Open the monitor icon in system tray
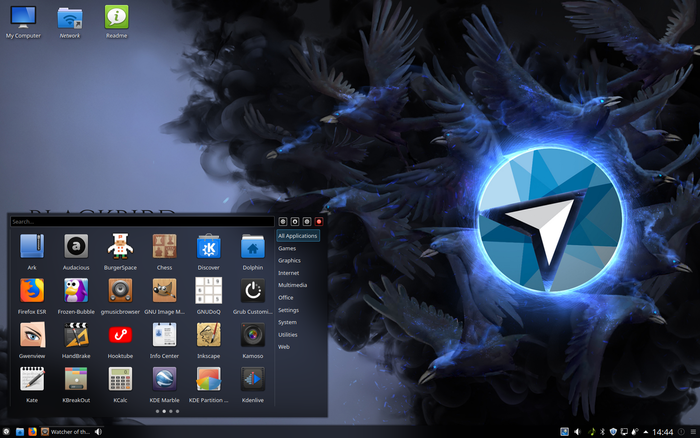The image size is (700, 438). click(x=624, y=432)
